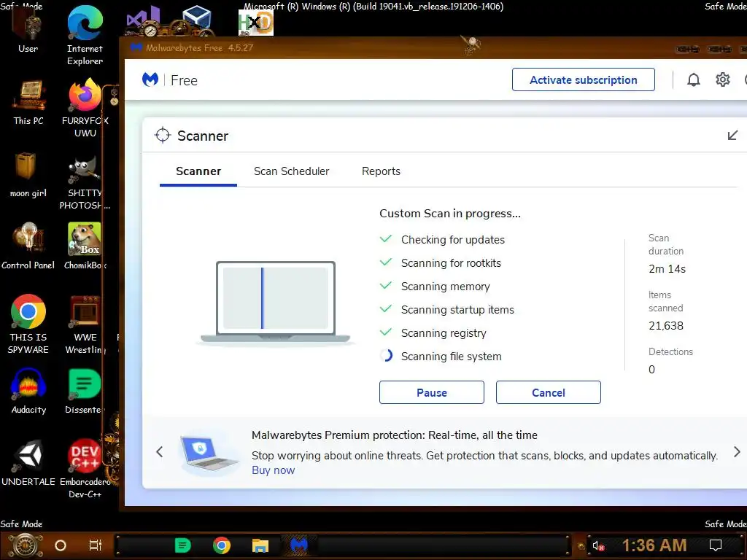This screenshot has height=560, width=747.
Task: Click the Detections count 0
Action: (x=651, y=370)
